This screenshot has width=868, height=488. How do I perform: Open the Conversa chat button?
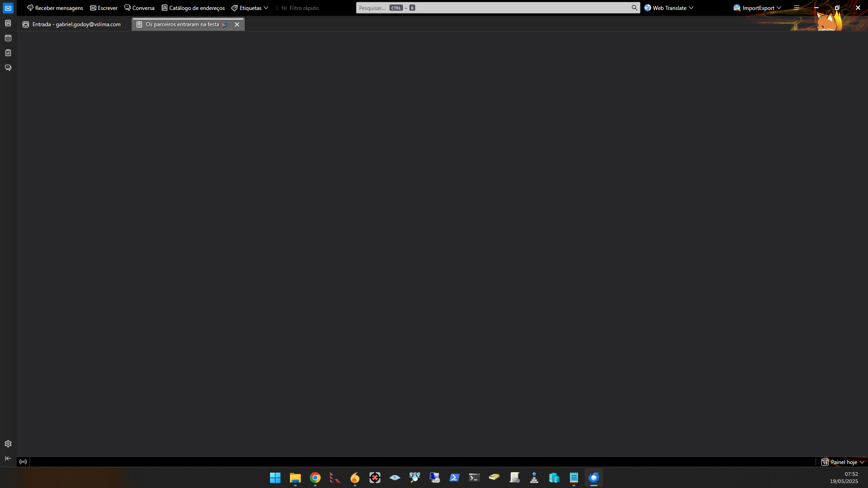(139, 8)
